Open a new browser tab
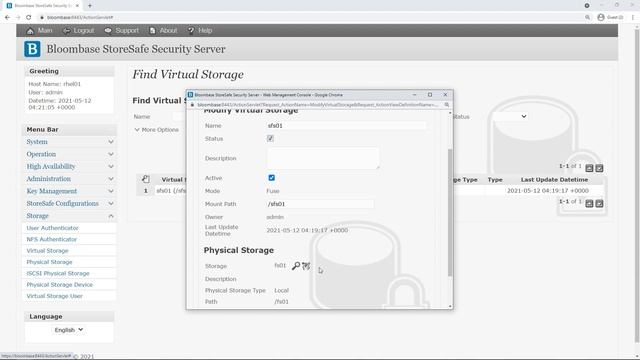640x360 pixels. tap(90, 6)
